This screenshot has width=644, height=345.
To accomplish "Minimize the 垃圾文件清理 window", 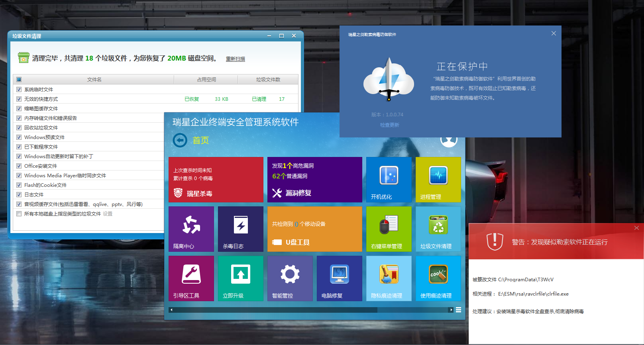I will [269, 36].
